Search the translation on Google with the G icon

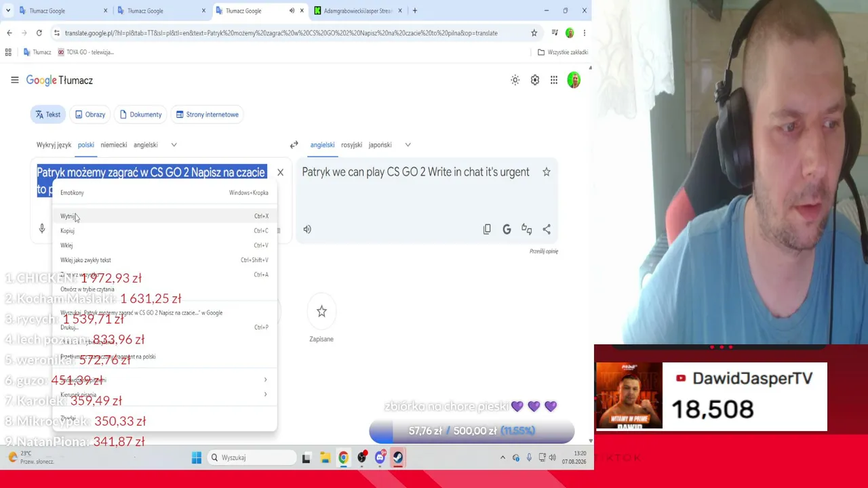point(507,229)
